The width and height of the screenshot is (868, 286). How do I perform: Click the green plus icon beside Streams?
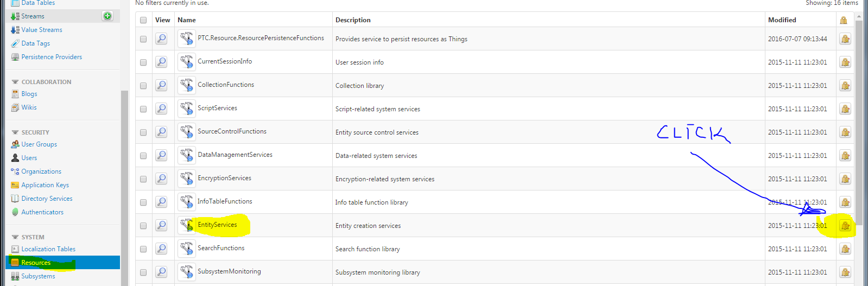pos(107,16)
